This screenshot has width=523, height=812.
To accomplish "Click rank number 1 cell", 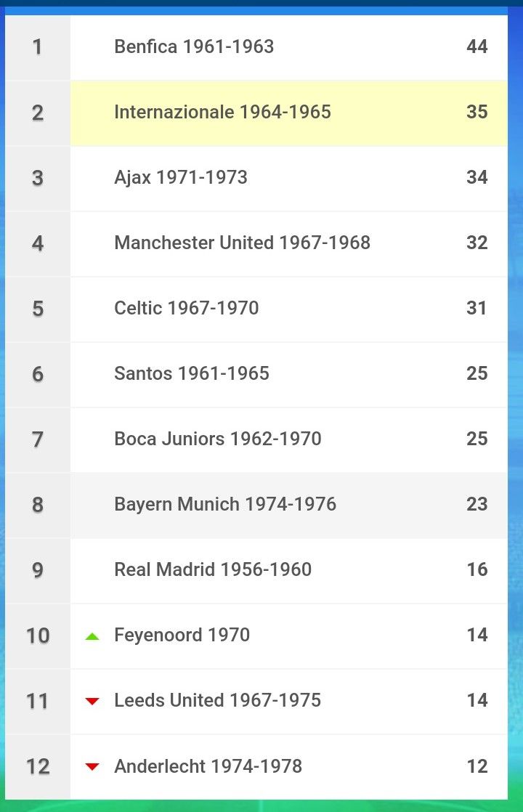I will (38, 47).
